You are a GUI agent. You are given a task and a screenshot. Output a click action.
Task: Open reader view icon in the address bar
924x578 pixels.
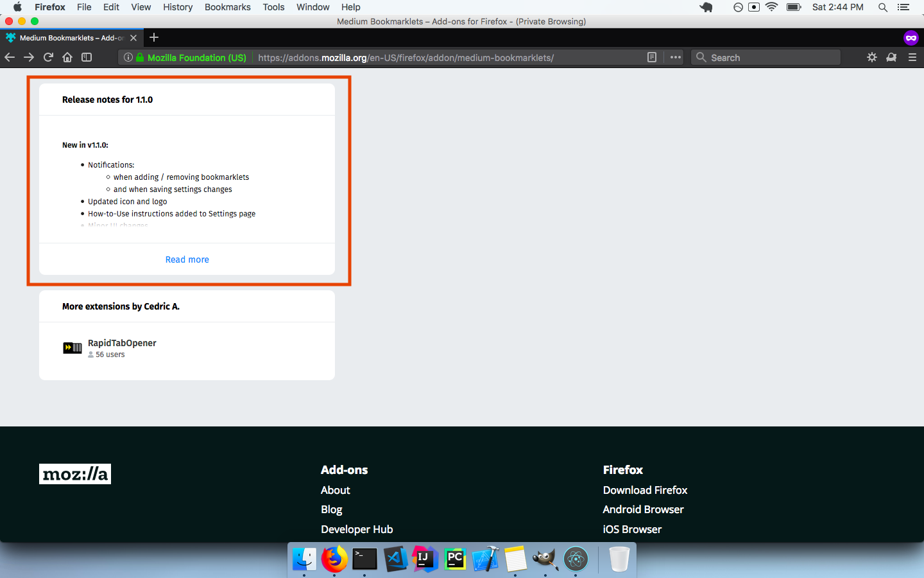(x=652, y=57)
